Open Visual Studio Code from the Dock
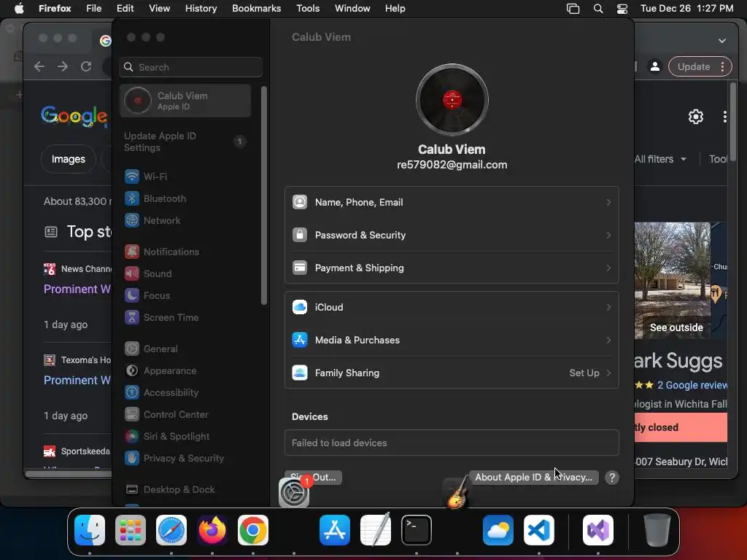 539,530
